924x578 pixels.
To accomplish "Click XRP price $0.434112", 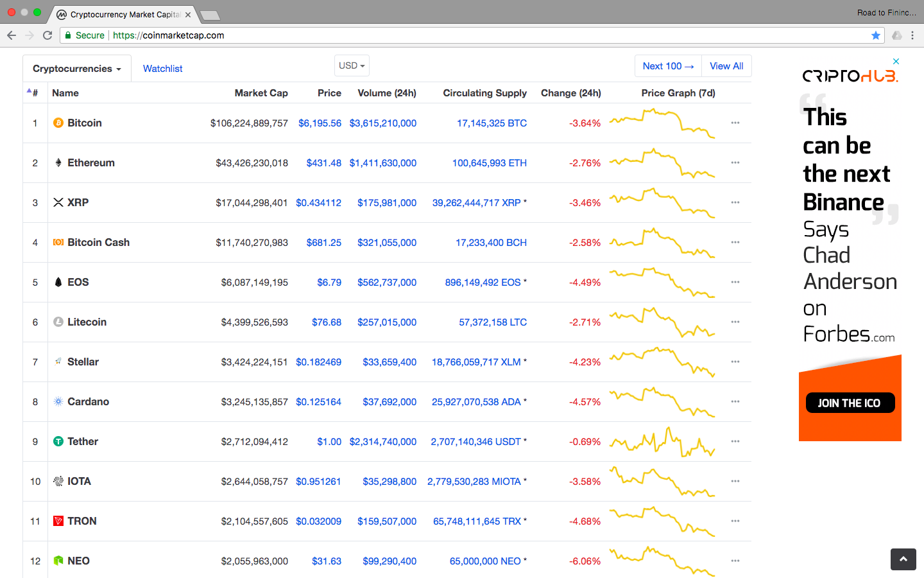I will coord(318,202).
